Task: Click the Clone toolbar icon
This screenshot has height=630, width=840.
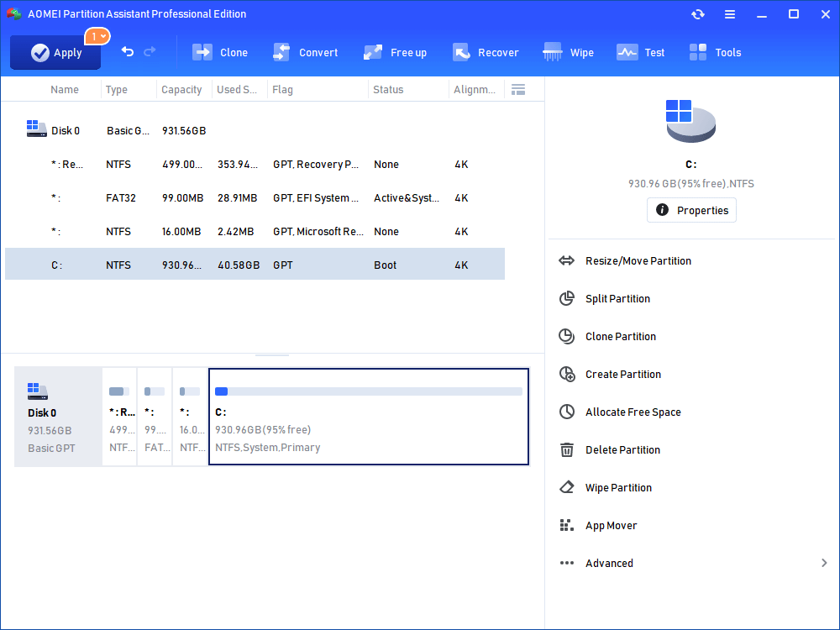Action: coord(202,52)
